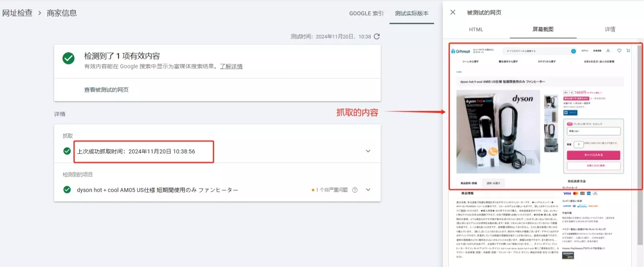Expand the 抓取 crawl details row

pos(368,151)
